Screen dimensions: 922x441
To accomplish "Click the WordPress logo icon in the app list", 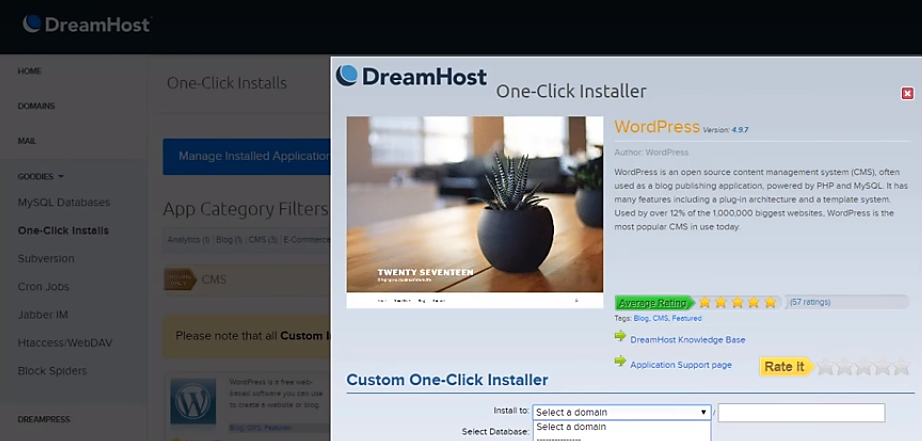I will [x=193, y=402].
